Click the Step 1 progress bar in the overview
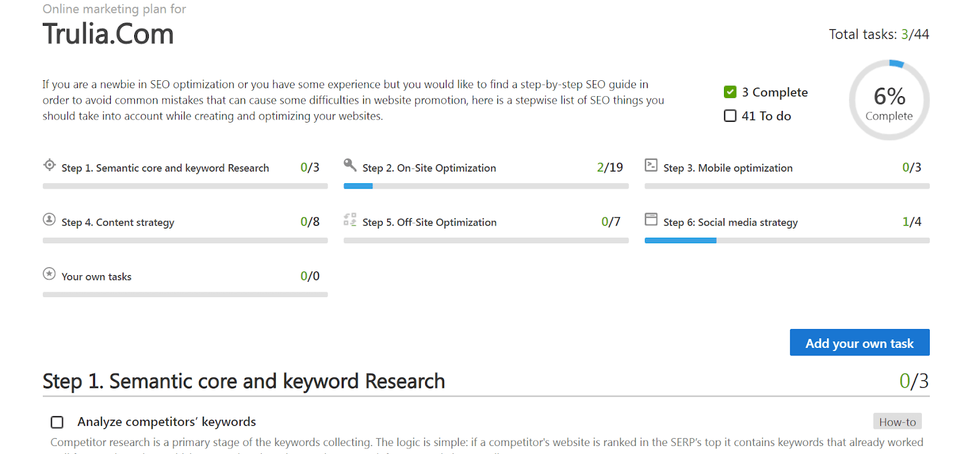980x454 pixels. click(185, 186)
